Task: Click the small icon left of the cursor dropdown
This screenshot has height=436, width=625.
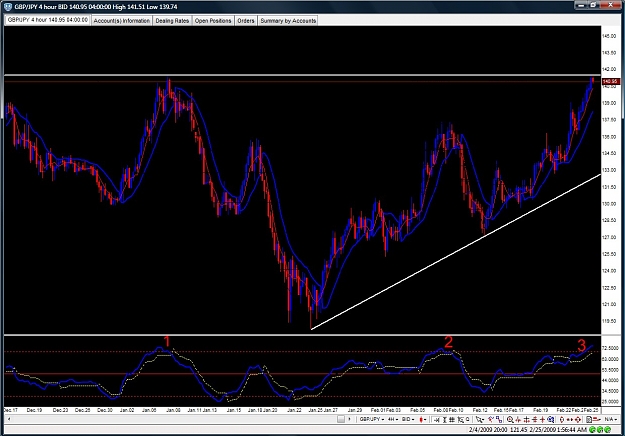Action: click(468, 419)
